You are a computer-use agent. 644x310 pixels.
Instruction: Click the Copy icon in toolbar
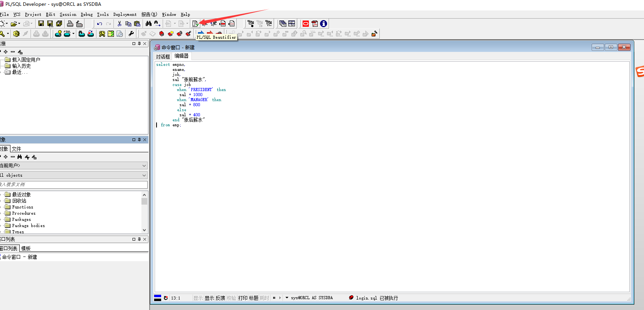pos(128,24)
